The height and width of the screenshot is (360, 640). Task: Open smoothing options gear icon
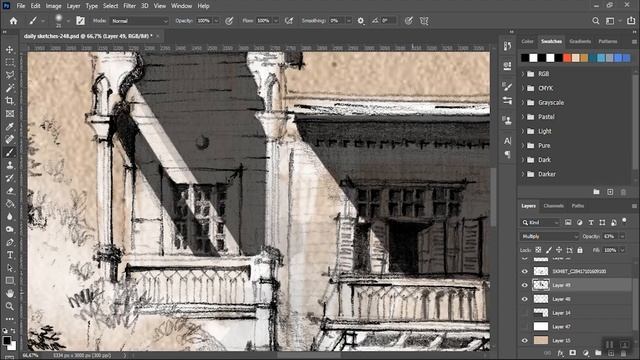[361, 21]
